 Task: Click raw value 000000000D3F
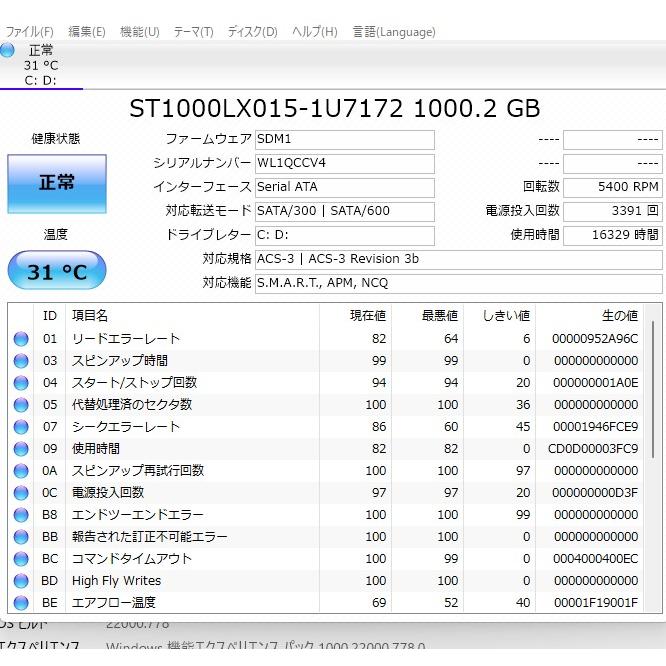[595, 493]
